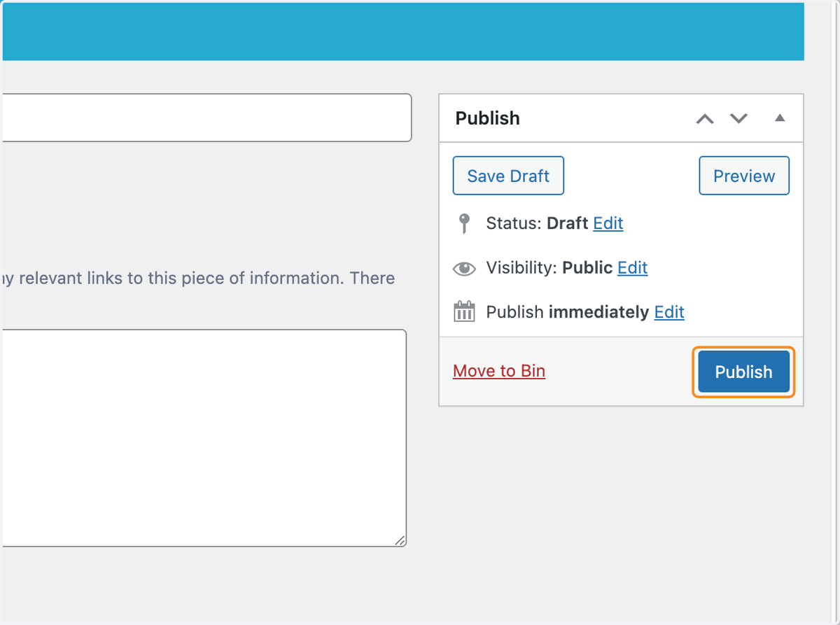Collapse the Publish panel triangle toggle
The height and width of the screenshot is (625, 840).
point(780,118)
